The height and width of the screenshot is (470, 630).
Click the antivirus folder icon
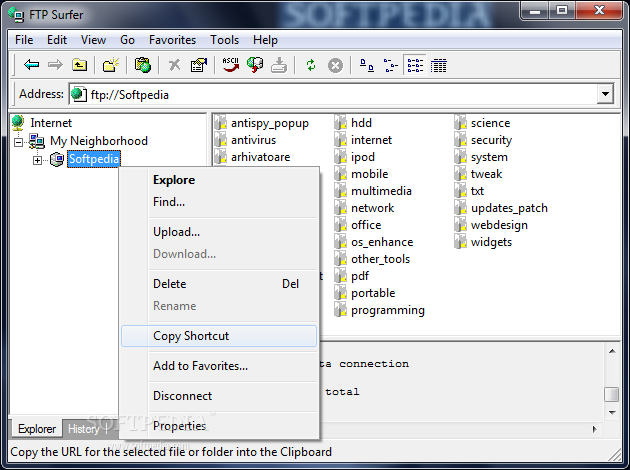(221, 140)
